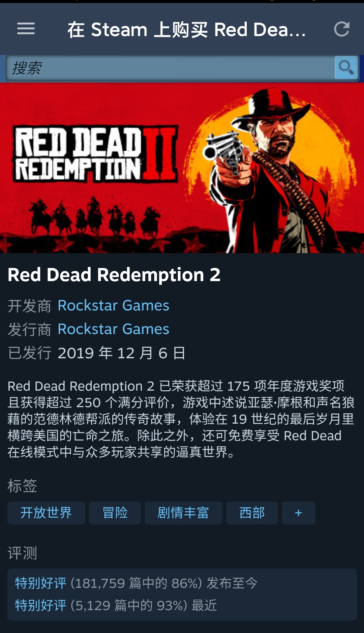
Task: Select the 冒险 tag
Action: (115, 513)
